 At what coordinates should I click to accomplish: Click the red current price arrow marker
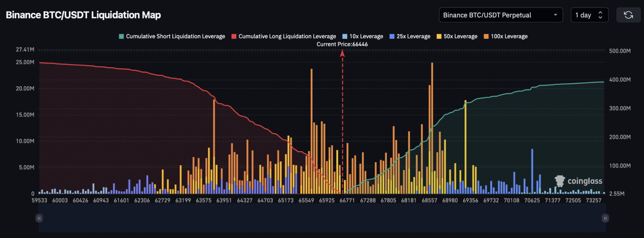342,54
